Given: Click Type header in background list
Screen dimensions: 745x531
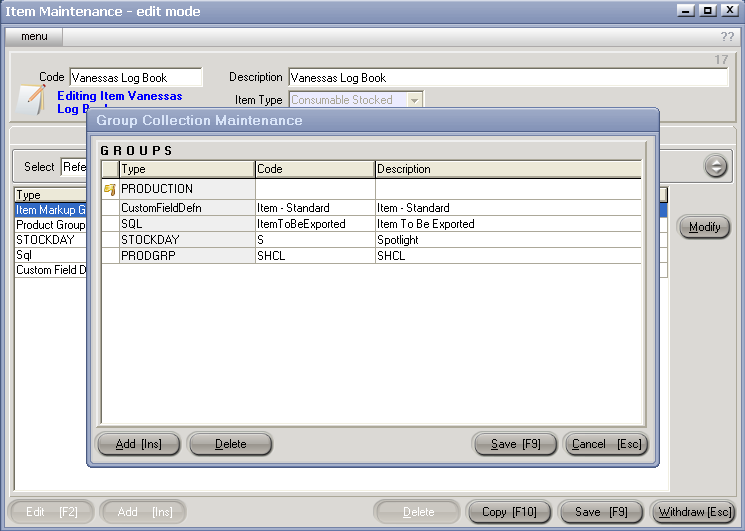Looking at the screenshot, I should (51, 195).
